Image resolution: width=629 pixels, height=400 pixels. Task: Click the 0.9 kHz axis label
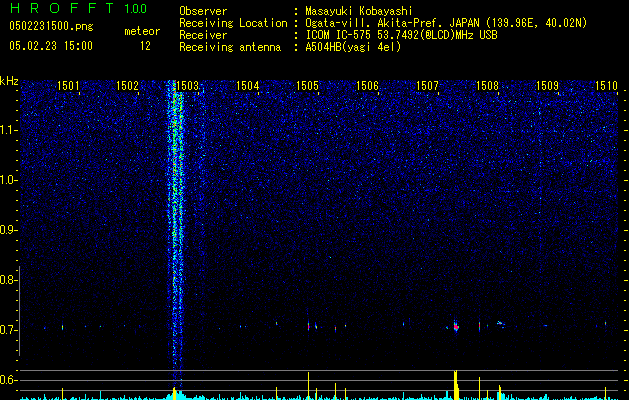9,230
